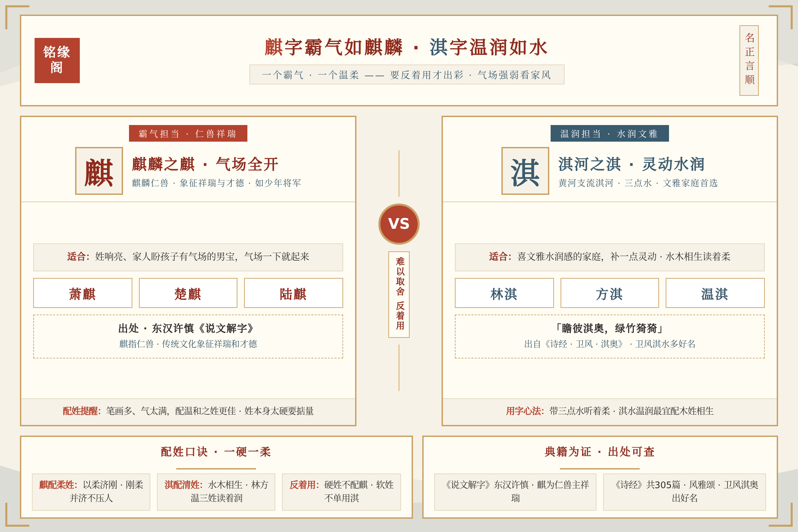798x532 pixels.
Task: Click the 淇配清姓 tip card
Action: (216, 492)
